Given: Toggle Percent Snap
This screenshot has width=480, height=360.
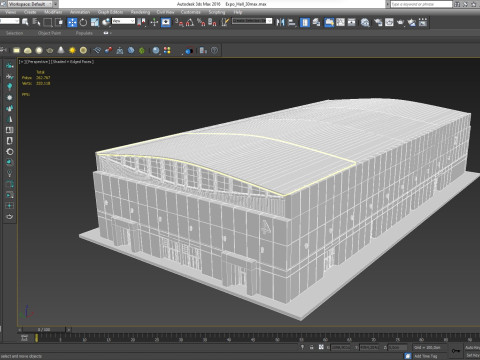Looking at the screenshot, I should coord(201,22).
